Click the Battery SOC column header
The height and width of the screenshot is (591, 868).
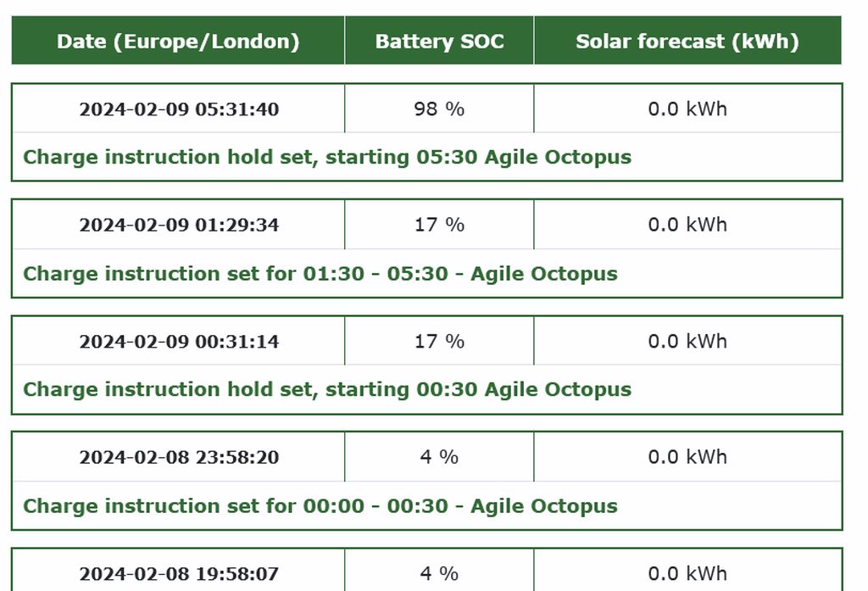coord(439,42)
